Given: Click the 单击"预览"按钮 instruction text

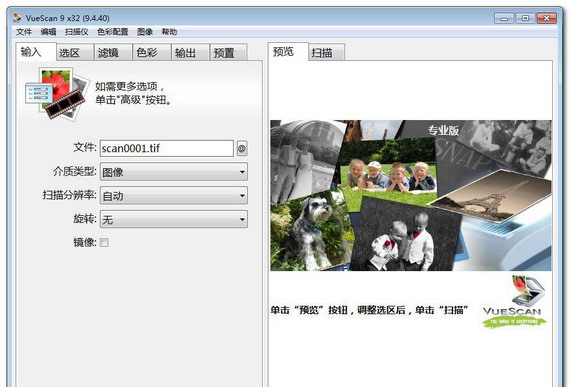Looking at the screenshot, I should point(369,310).
